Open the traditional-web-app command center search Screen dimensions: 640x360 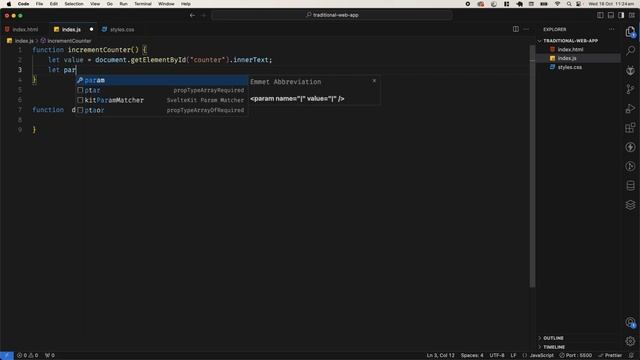(x=332, y=15)
